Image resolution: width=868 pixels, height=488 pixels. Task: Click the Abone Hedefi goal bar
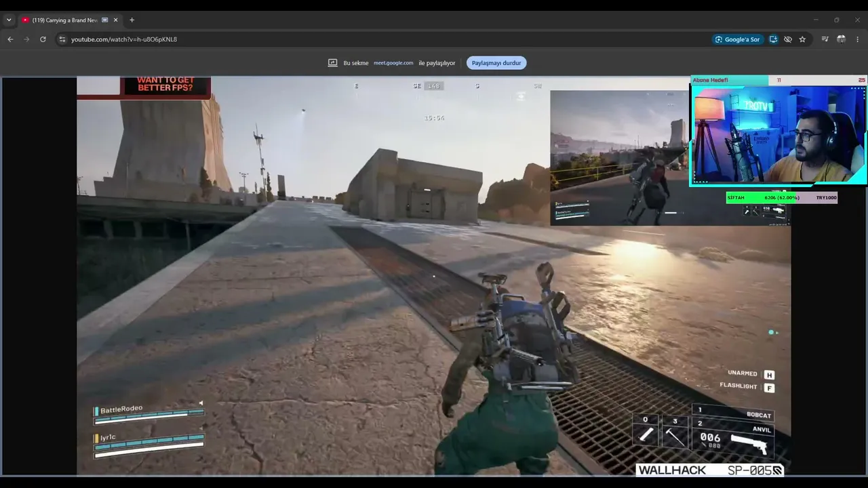point(778,80)
